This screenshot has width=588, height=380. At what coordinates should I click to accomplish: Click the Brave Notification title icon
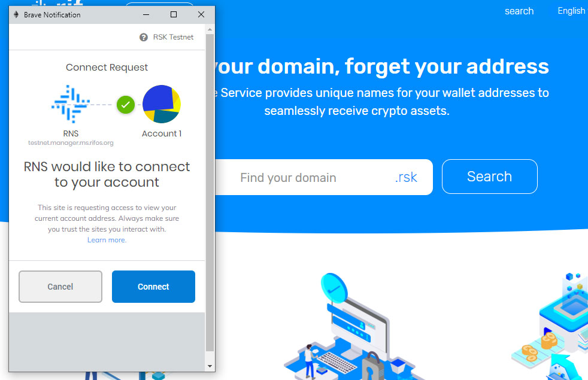click(x=16, y=14)
